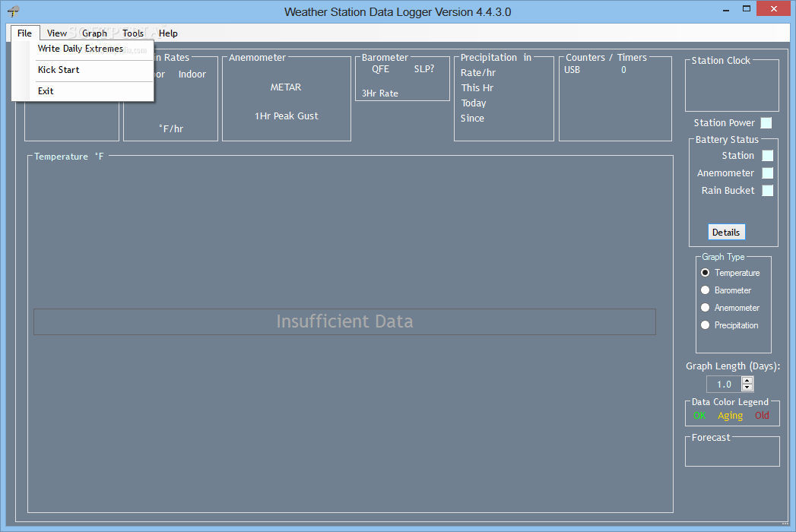Click the USB counter value 0
This screenshot has width=796, height=532.
click(624, 70)
